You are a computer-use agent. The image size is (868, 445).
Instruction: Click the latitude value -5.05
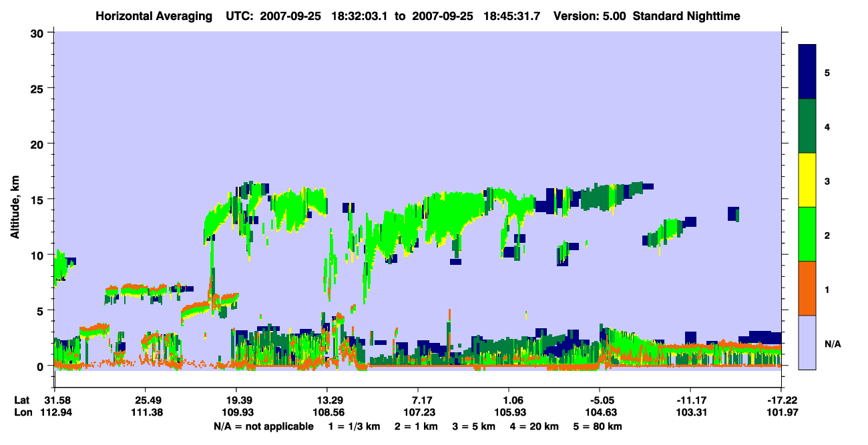coord(600,400)
